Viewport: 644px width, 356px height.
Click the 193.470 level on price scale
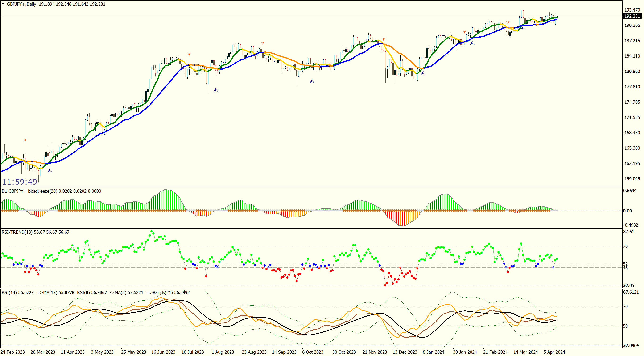pos(632,10)
